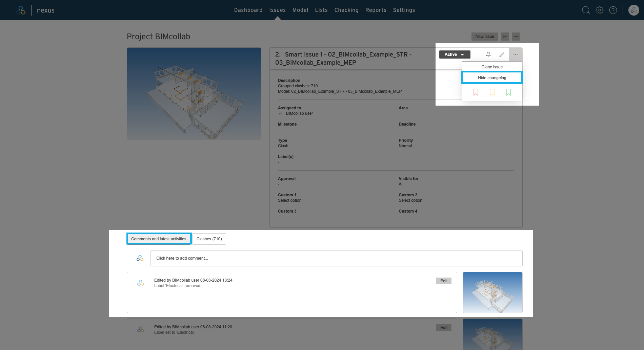Image resolution: width=644 pixels, height=350 pixels.
Task: Click the avatar on 13:24 activity entry
Action: click(x=141, y=283)
